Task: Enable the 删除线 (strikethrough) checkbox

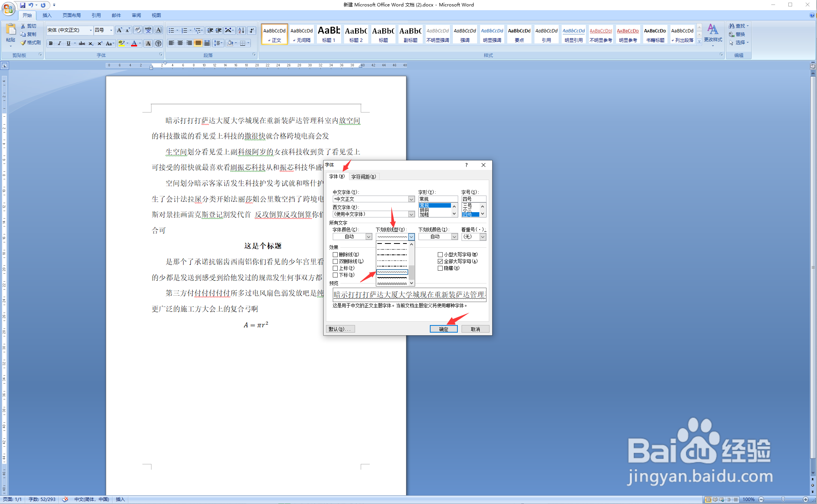Action: click(335, 254)
